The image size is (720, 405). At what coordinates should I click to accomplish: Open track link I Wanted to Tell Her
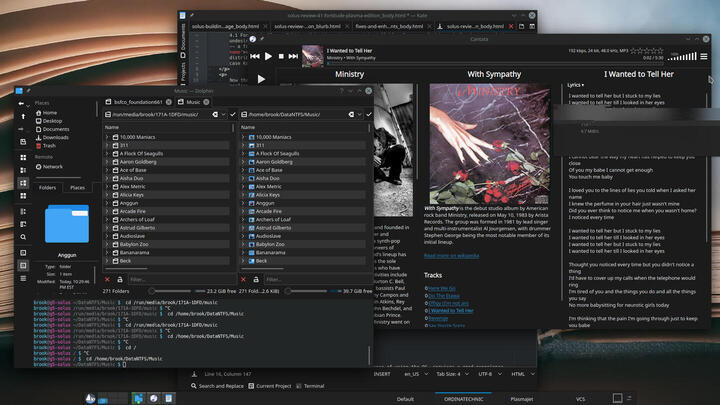point(451,310)
